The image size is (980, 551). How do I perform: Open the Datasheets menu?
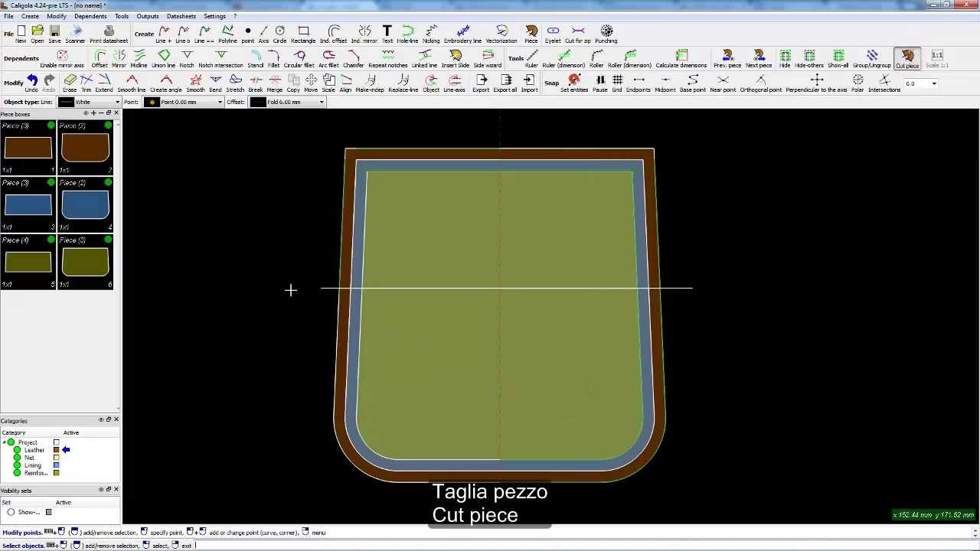181,16
